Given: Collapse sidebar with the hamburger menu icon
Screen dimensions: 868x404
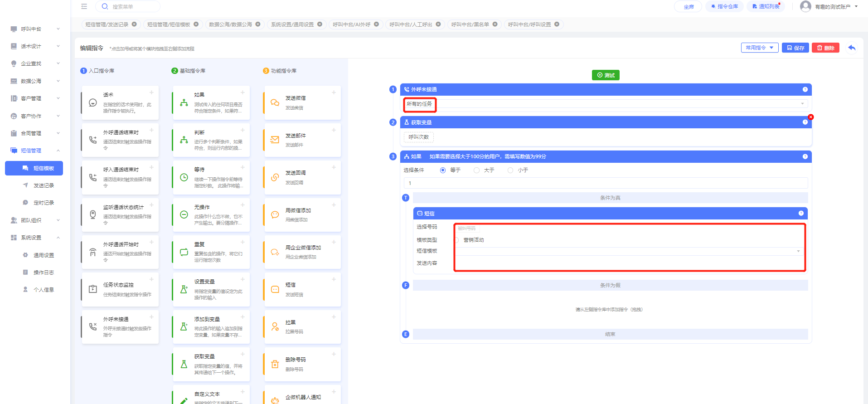Looking at the screenshot, I should pyautogui.click(x=84, y=6).
